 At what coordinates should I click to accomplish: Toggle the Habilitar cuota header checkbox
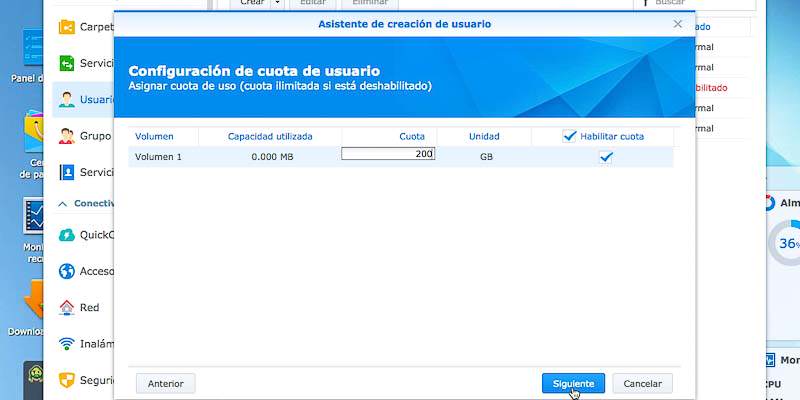pos(569,136)
